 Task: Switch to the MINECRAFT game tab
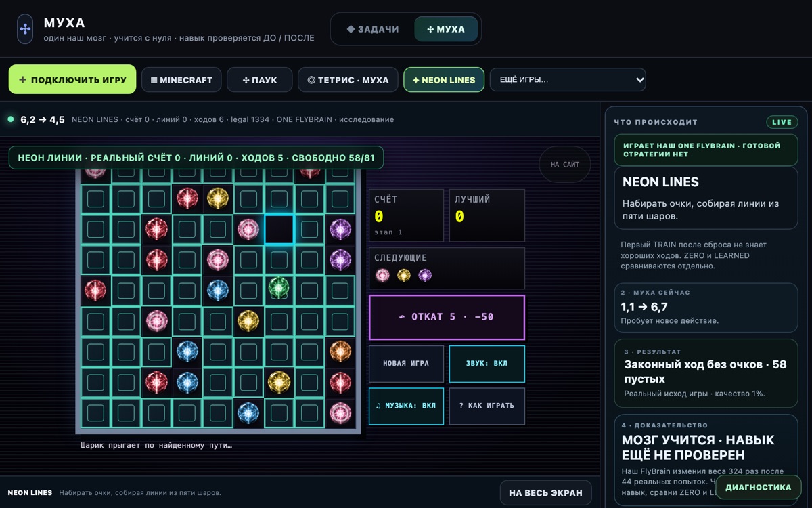click(181, 80)
